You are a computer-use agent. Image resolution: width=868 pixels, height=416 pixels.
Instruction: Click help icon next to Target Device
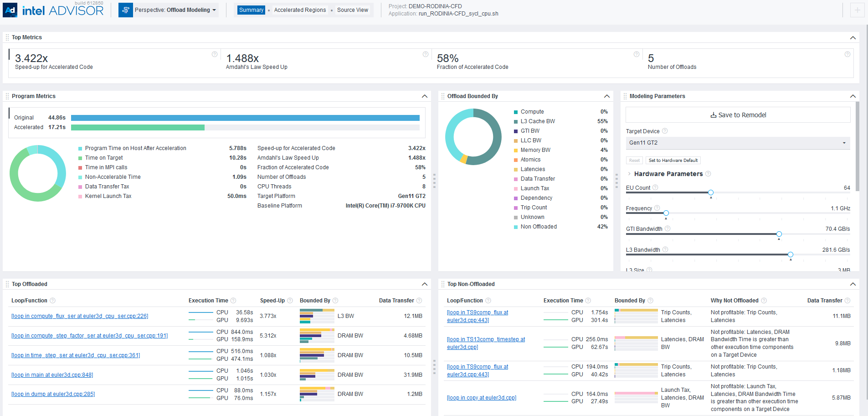(x=665, y=131)
